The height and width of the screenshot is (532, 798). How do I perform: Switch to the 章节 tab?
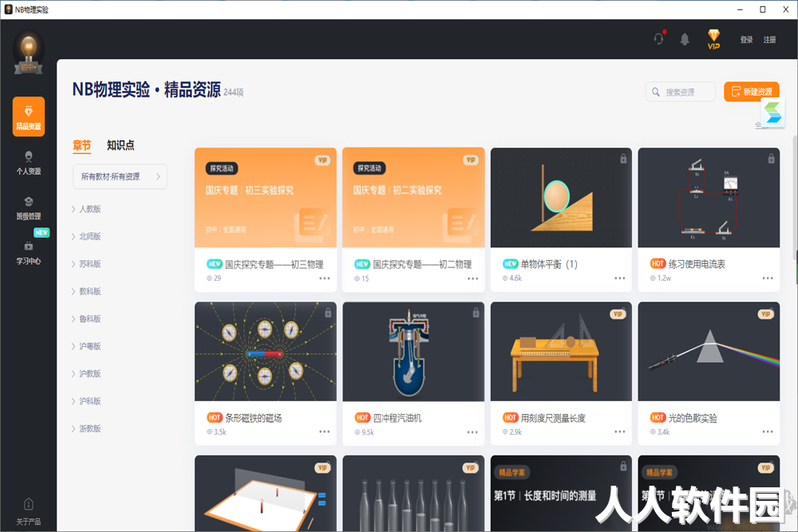(81, 145)
